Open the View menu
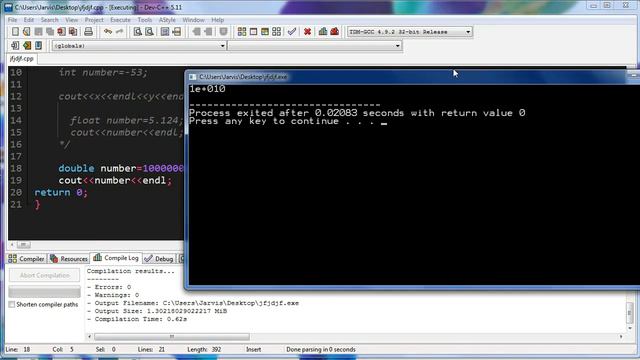The width and height of the screenshot is (640, 360). [71, 20]
